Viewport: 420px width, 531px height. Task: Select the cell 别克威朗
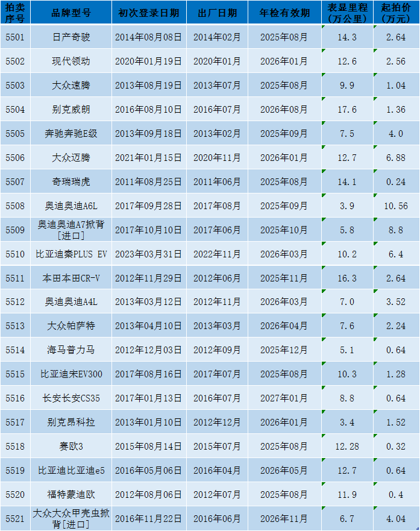click(x=71, y=109)
